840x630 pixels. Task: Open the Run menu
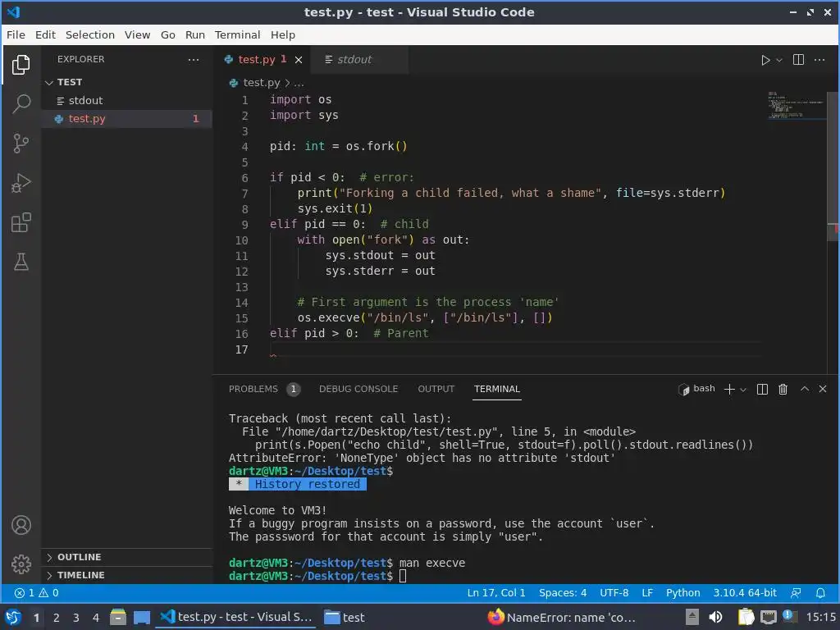(x=195, y=34)
